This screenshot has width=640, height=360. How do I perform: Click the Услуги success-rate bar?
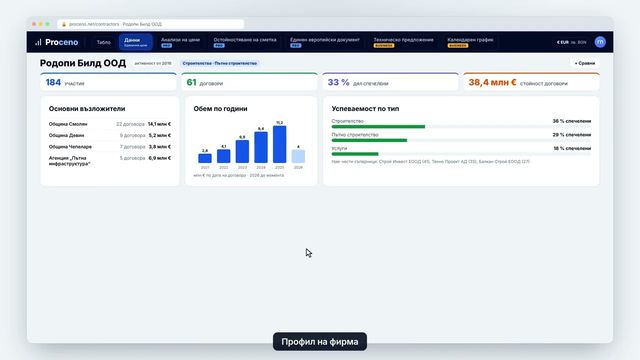click(x=461, y=154)
